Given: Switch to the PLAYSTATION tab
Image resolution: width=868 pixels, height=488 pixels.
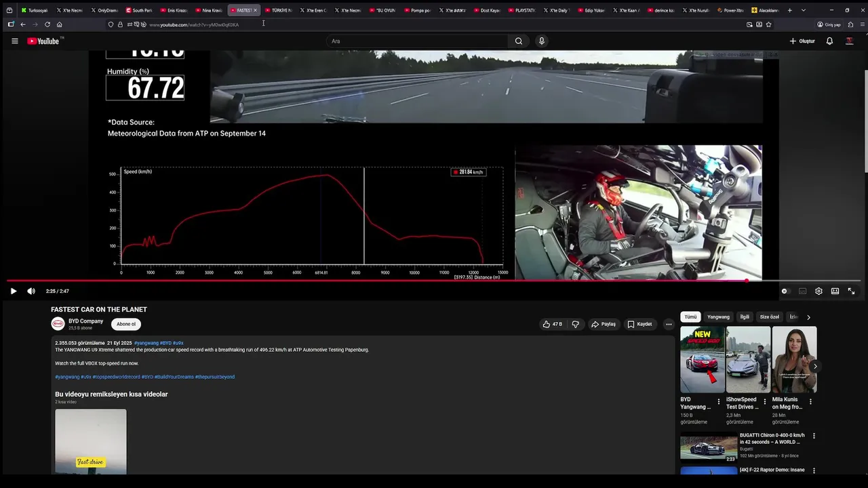Looking at the screenshot, I should [521, 10].
